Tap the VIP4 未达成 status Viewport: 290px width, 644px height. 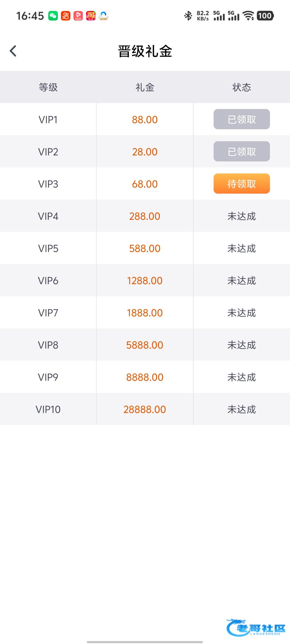tap(242, 216)
